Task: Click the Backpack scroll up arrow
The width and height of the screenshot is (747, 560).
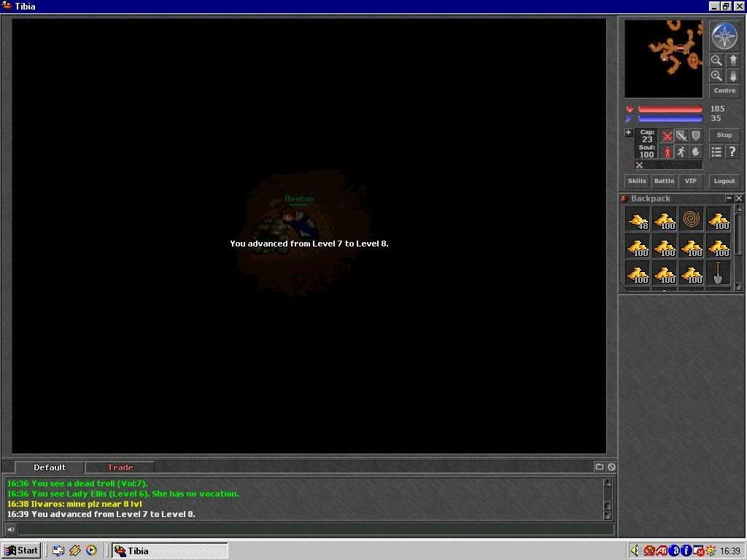Action: click(x=738, y=208)
